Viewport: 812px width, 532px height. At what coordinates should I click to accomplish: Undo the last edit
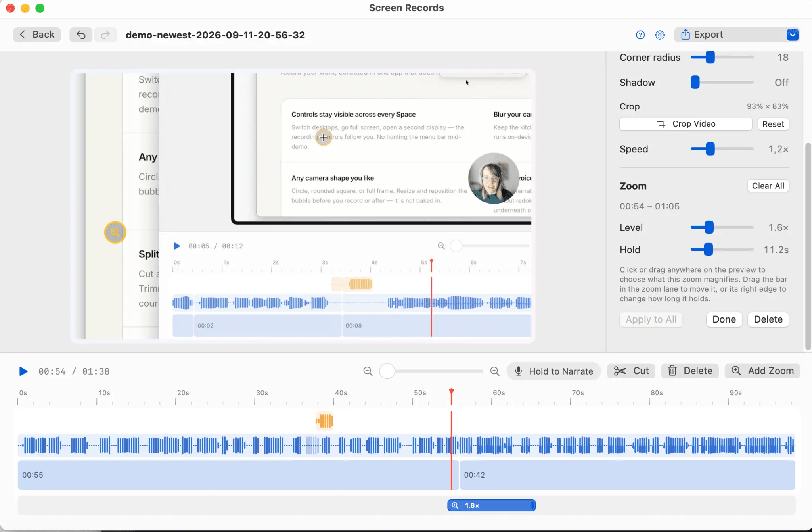[x=81, y=35]
